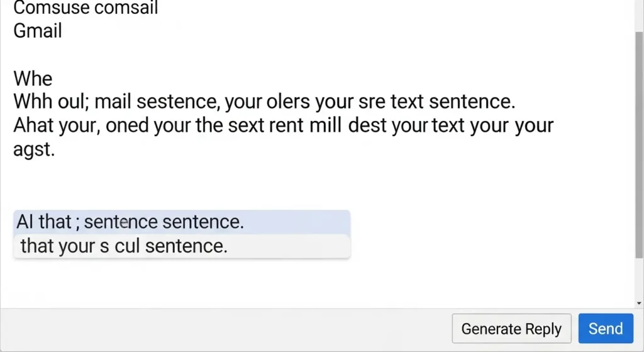Place cursor on the "Whe" line
The width and height of the screenshot is (644, 352).
coord(33,79)
